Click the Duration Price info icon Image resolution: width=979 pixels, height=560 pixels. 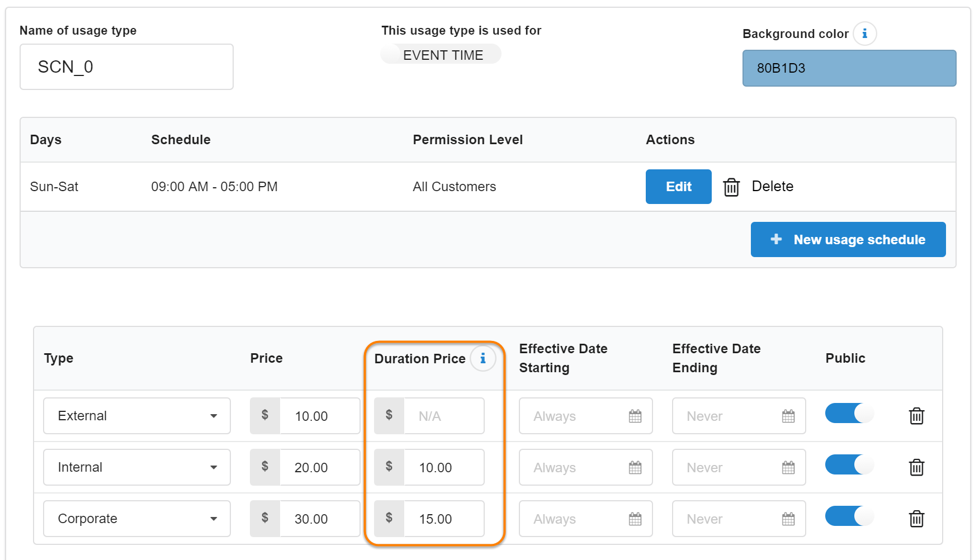tap(483, 358)
